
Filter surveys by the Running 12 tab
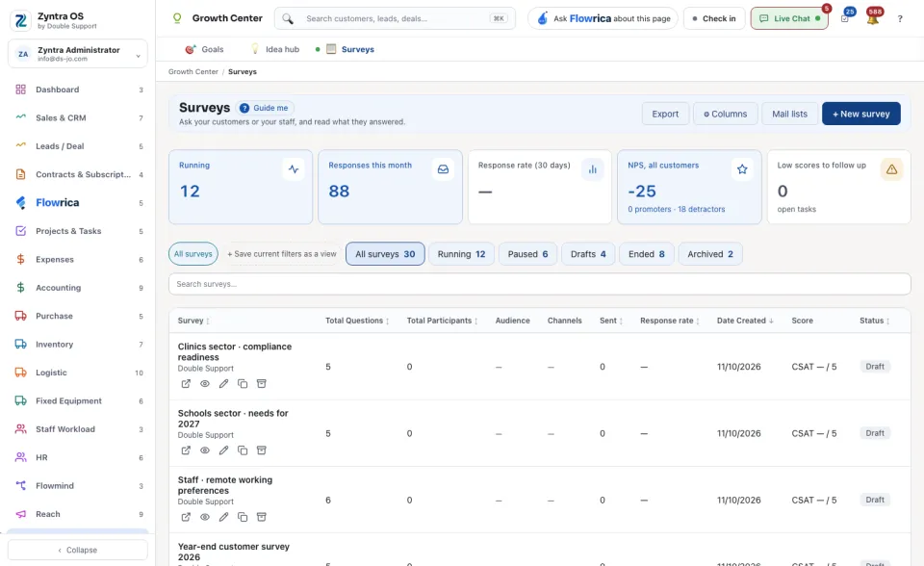click(x=461, y=254)
